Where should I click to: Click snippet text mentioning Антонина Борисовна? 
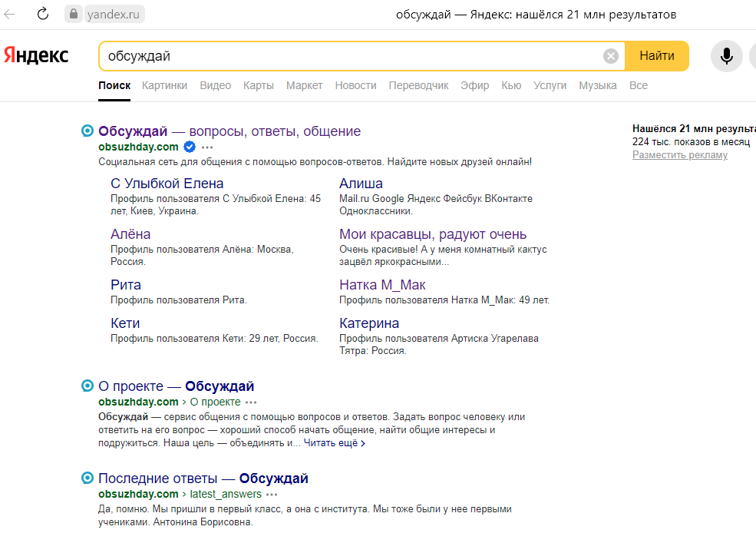(305, 515)
